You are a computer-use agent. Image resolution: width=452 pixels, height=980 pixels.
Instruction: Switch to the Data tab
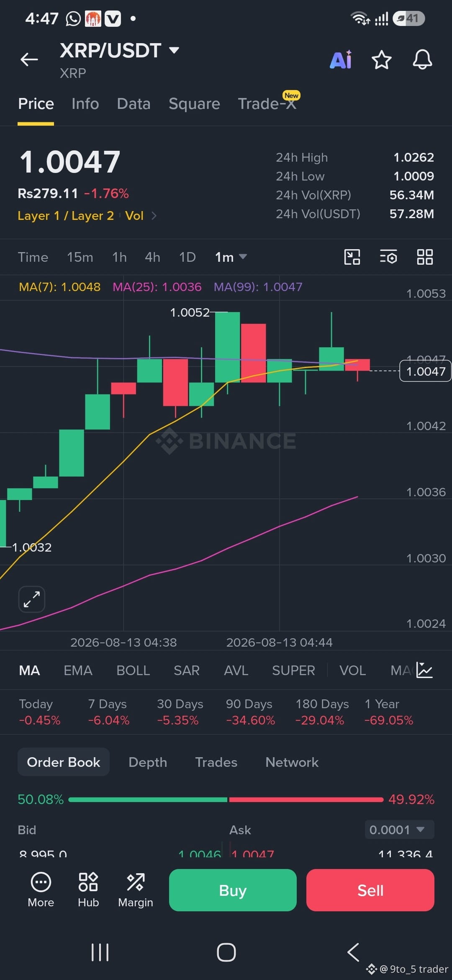[x=134, y=104]
